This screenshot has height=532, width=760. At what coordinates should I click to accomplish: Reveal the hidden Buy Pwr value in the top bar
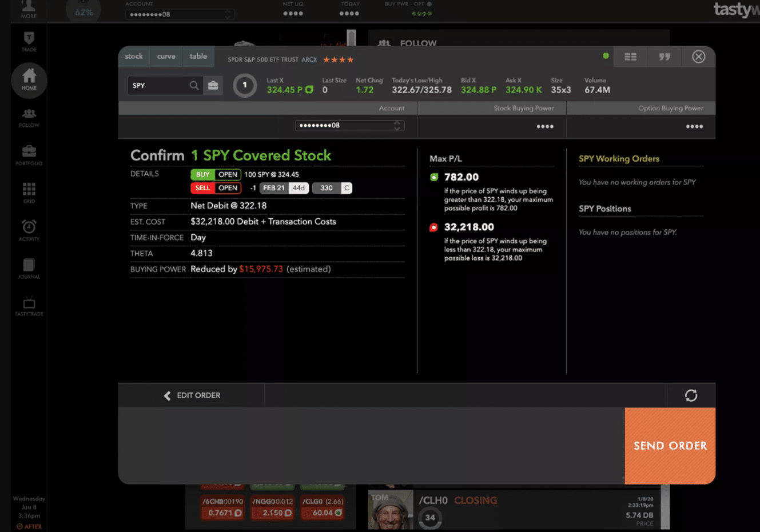click(421, 14)
